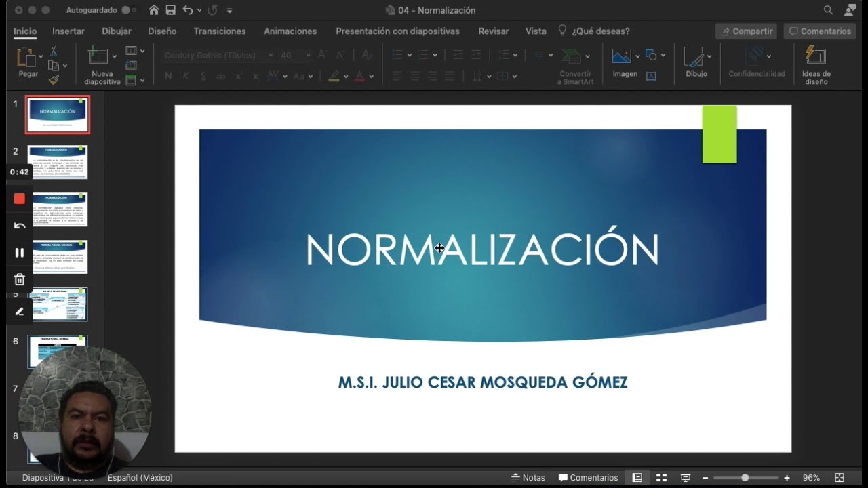The width and height of the screenshot is (868, 488).
Task: Click the Imagen picture icon
Action: pos(621,57)
